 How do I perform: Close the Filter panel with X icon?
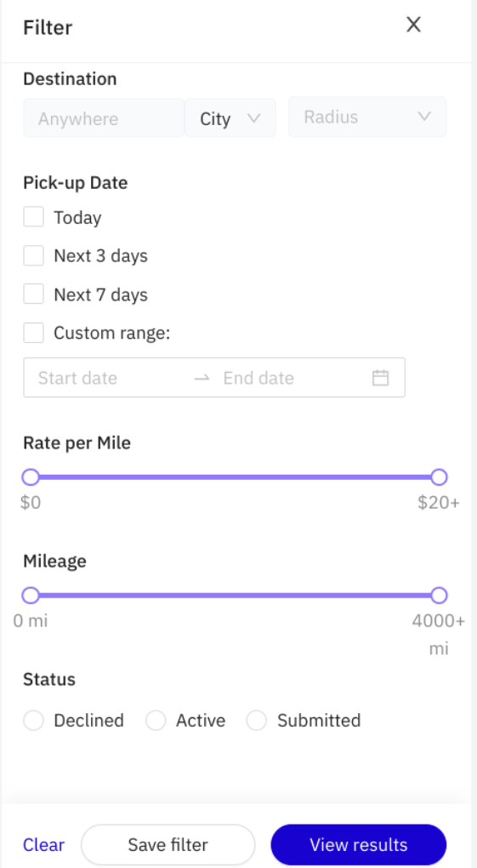click(413, 25)
